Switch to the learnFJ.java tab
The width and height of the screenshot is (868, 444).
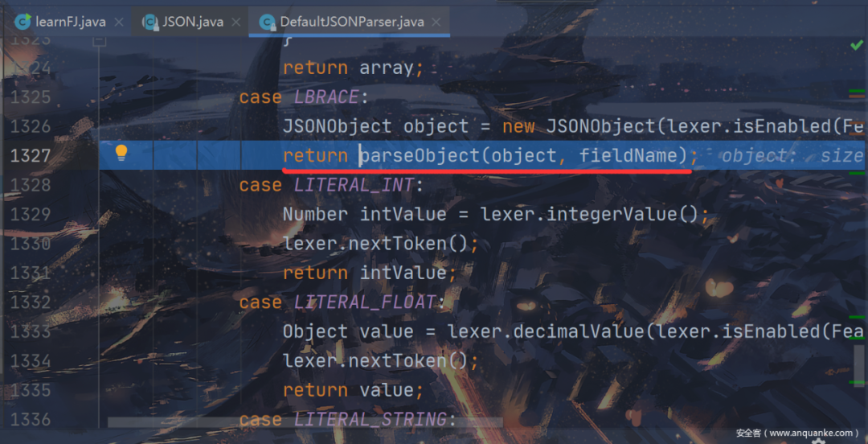click(x=70, y=22)
